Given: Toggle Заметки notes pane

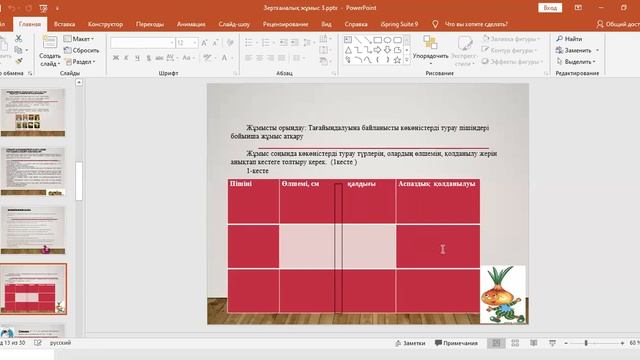Looking at the screenshot, I should [410, 343].
